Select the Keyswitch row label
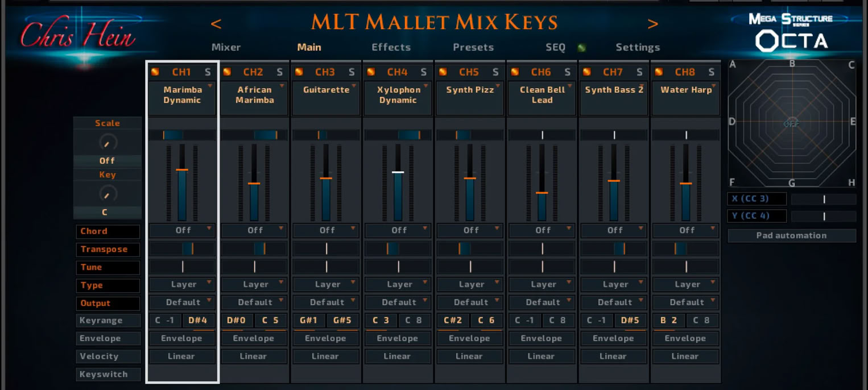The width and height of the screenshot is (868, 390). (x=108, y=375)
